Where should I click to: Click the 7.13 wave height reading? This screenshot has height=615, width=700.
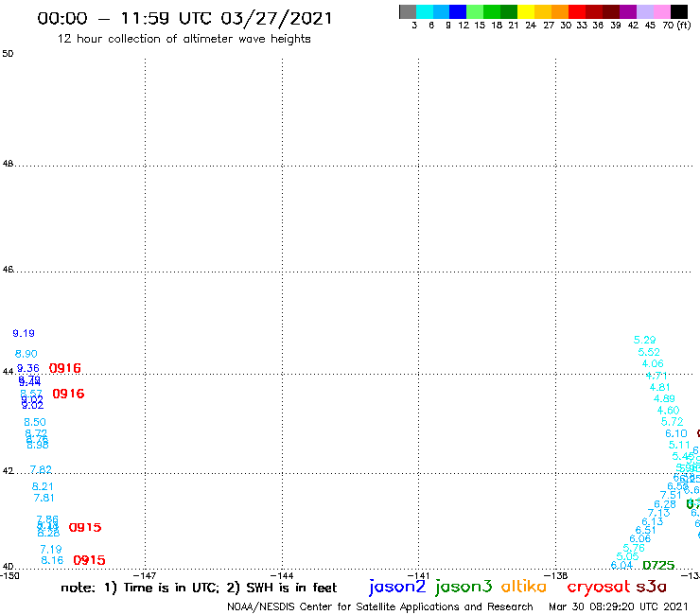659,513
